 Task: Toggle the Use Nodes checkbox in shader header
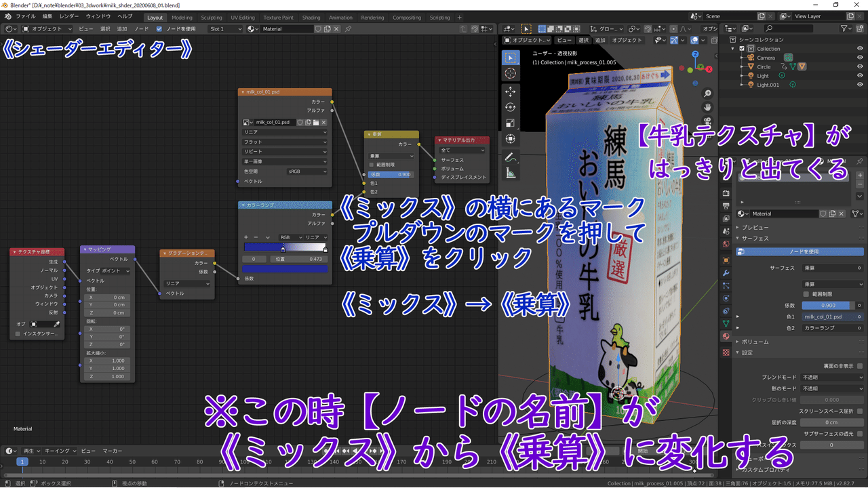click(159, 29)
